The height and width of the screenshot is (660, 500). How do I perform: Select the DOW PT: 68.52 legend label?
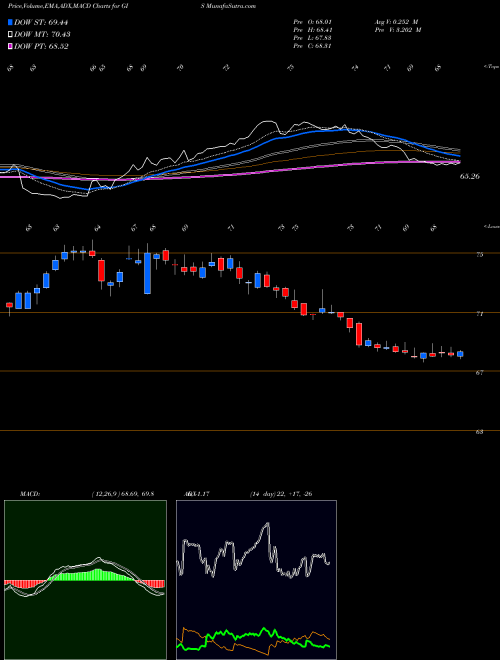pos(41,46)
